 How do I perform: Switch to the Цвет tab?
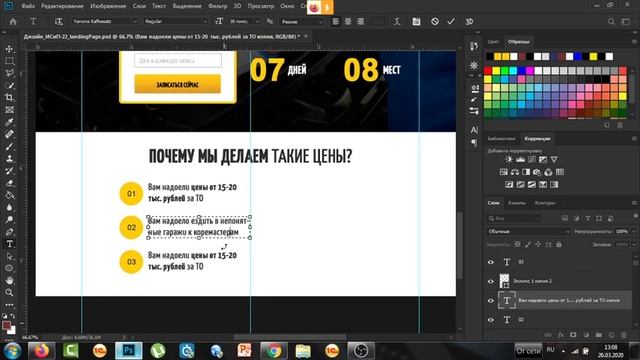tap(493, 42)
